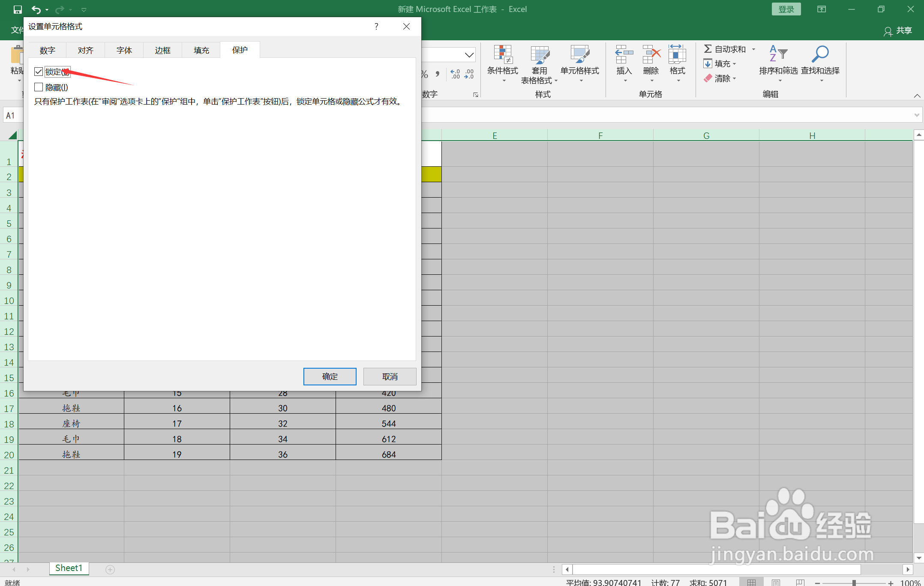Viewport: 924px width, 586px height.
Task: Click the Insert cells icon
Action: tap(624, 55)
